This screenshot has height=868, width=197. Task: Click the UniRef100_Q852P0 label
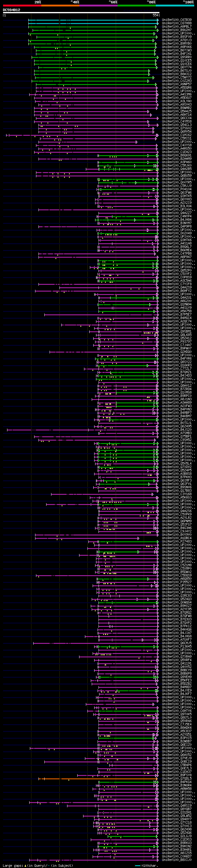(x=177, y=271)
